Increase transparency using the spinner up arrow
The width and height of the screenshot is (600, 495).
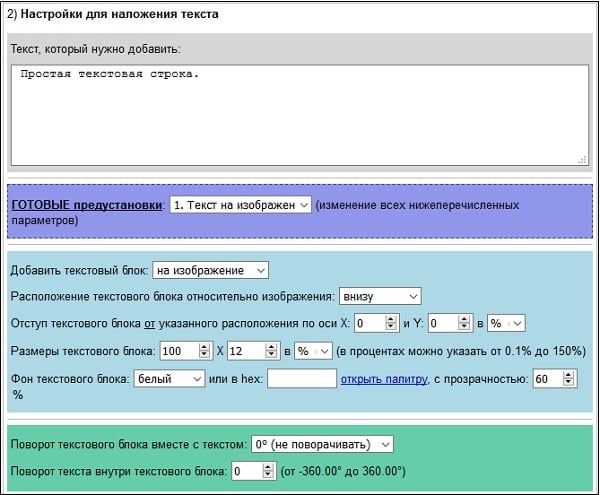569,374
